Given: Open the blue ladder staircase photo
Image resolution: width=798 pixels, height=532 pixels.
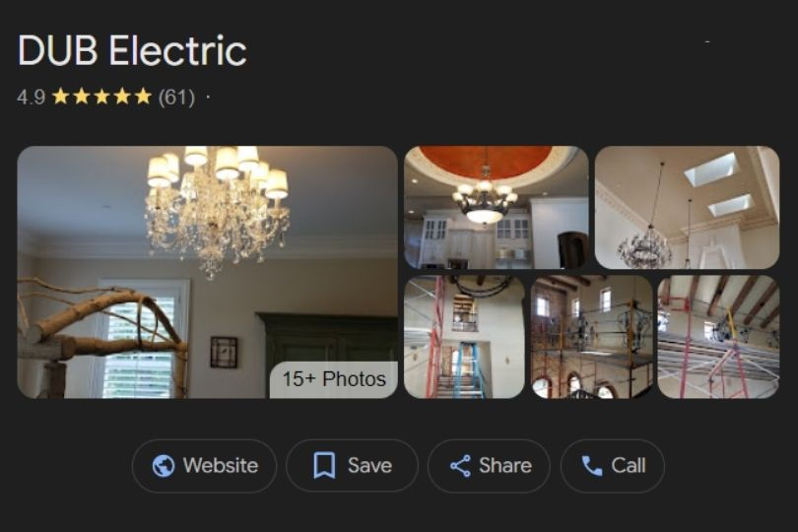Looking at the screenshot, I should pos(464,337).
